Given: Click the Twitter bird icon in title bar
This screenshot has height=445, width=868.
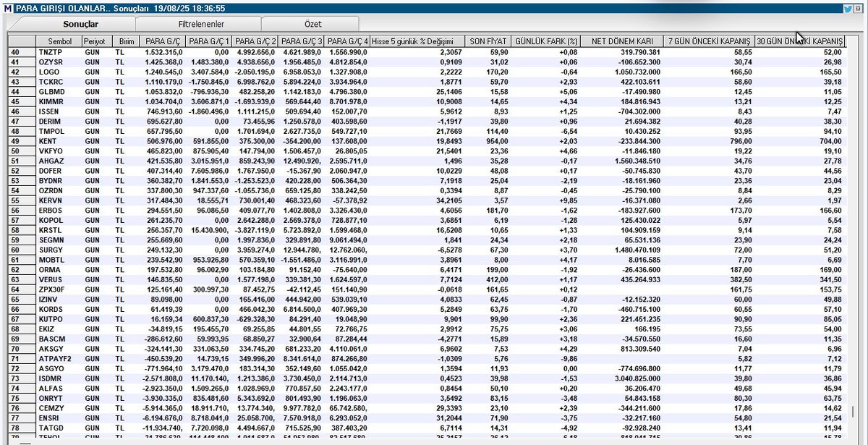Looking at the screenshot, I should tap(847, 9).
